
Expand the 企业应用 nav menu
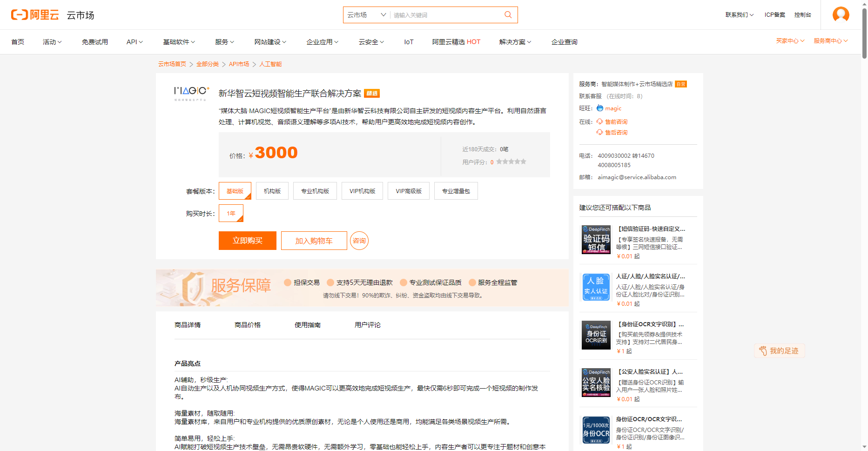[322, 42]
